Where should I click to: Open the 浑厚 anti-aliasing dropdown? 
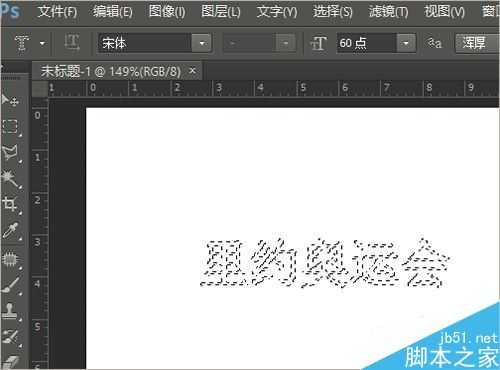477,43
